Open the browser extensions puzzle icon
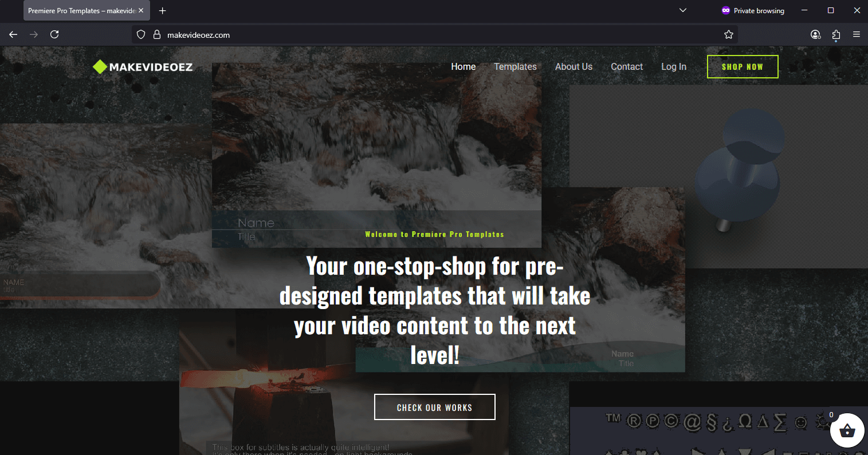The width and height of the screenshot is (868, 455). pyautogui.click(x=836, y=35)
